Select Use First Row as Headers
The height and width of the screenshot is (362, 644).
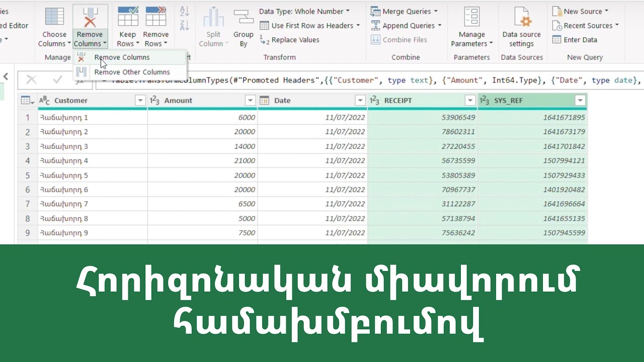(x=310, y=26)
